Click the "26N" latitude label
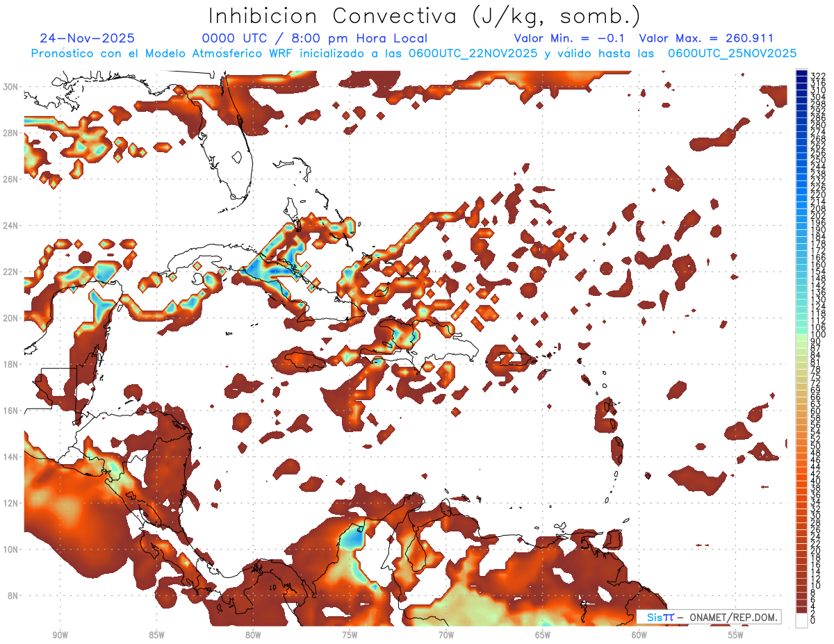834x644 pixels. coord(12,179)
